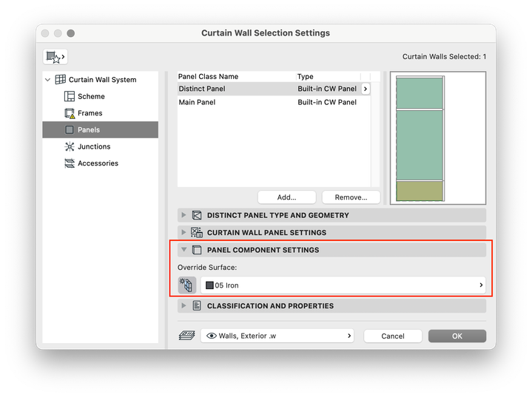Viewport: 532px width, 397px height.
Task: Select the Accessories page icon
Action: [70, 163]
